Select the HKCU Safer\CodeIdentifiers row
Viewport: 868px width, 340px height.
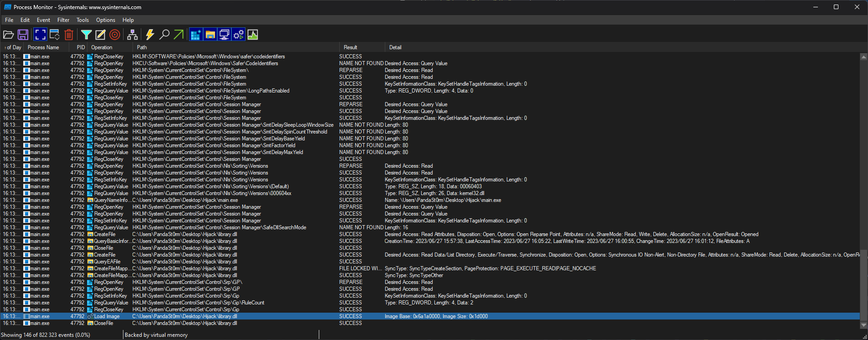click(430, 63)
